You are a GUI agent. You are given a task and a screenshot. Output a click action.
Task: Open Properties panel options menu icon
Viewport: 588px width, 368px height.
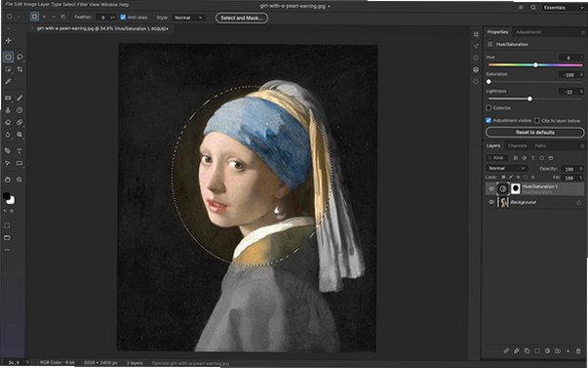[x=582, y=32]
